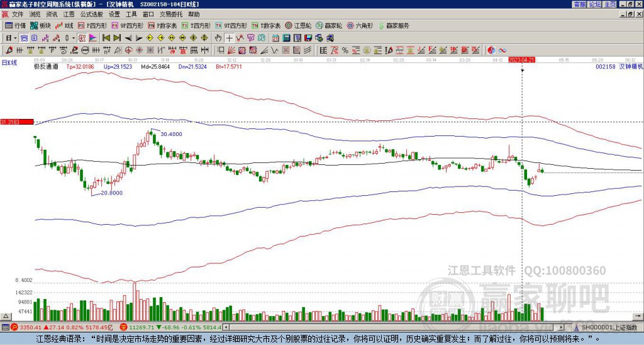This screenshot has width=644, height=345.
Task: Open the 板块 sector view
Action: point(40,25)
